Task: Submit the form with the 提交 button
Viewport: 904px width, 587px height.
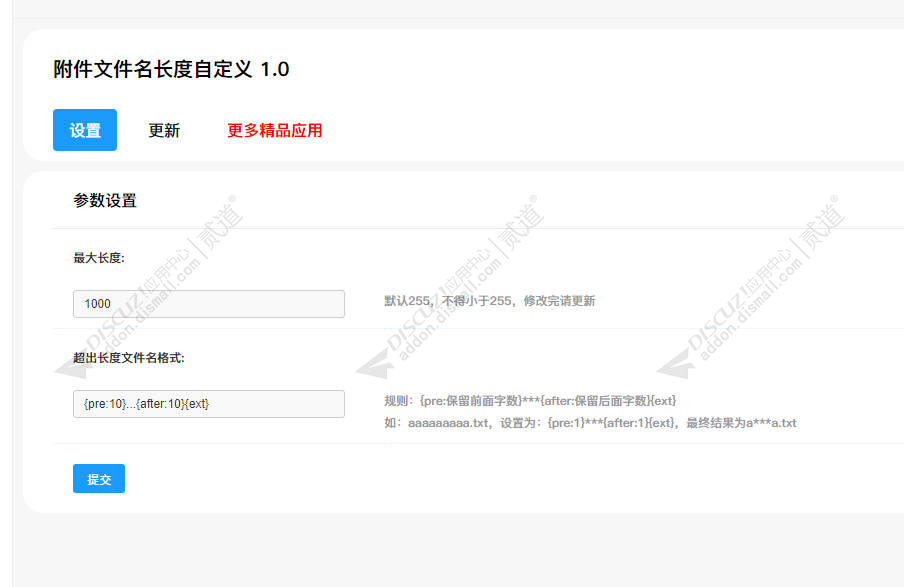Action: pos(99,479)
